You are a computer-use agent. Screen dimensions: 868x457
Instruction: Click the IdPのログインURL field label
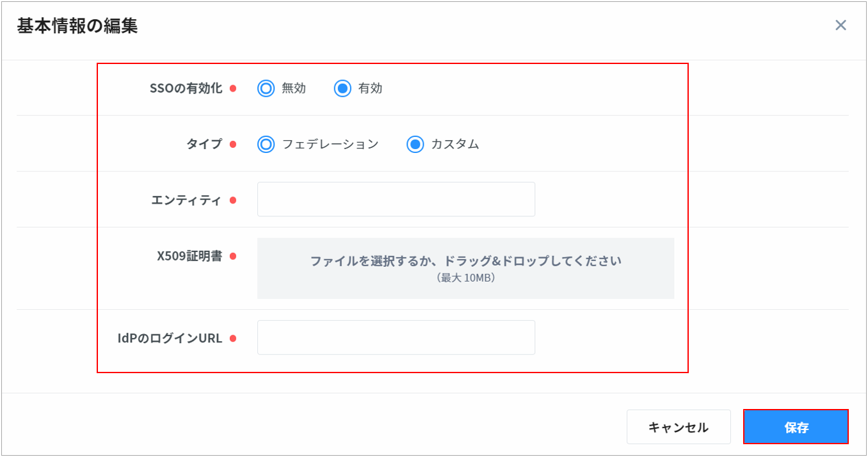(x=170, y=339)
